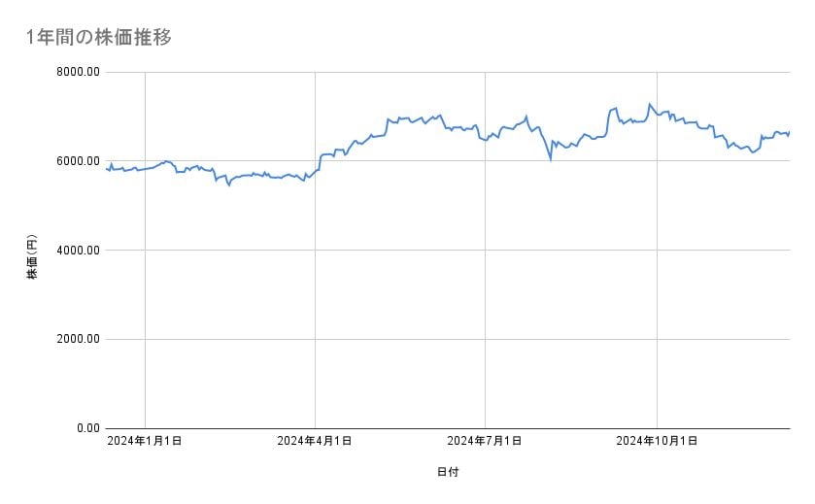
Task: Click the 6000.00 y-axis label
Action: point(76,161)
